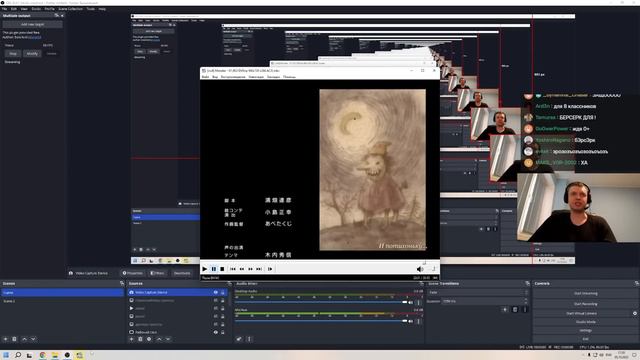Open the View menu
This screenshot has height=360, width=640.
(x=24, y=9)
